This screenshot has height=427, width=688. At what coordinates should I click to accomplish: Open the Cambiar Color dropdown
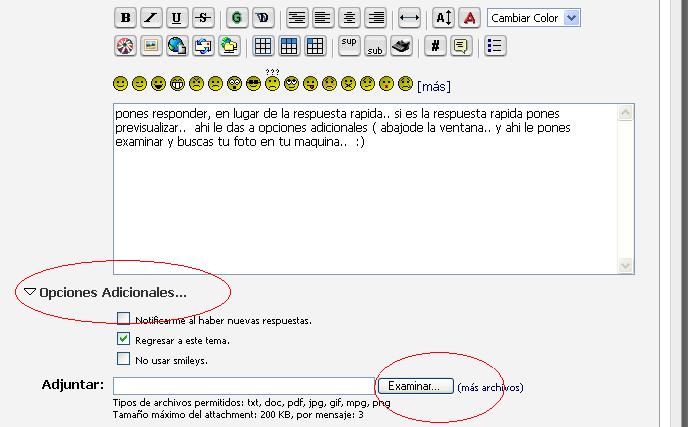(x=534, y=18)
